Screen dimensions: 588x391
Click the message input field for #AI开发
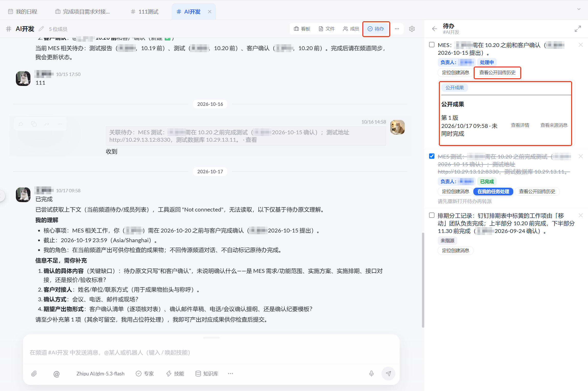(211, 353)
